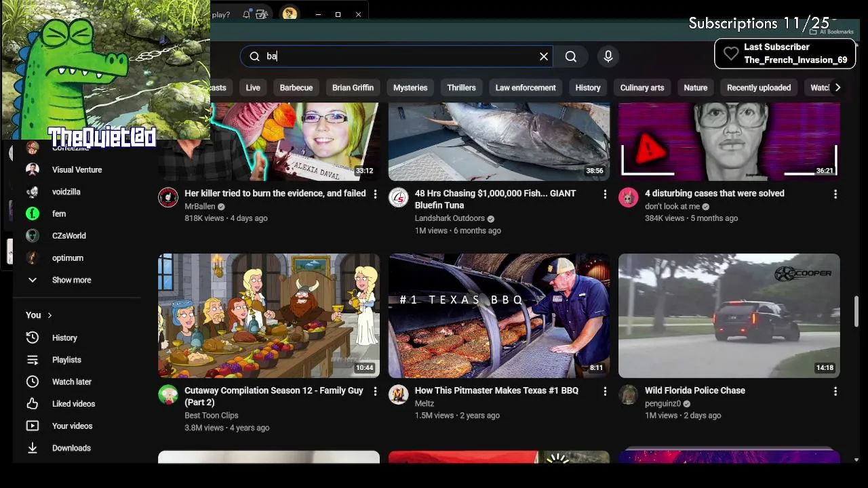Click scrollbar down arrow at bottom right
The image size is (868, 488).
856,460
